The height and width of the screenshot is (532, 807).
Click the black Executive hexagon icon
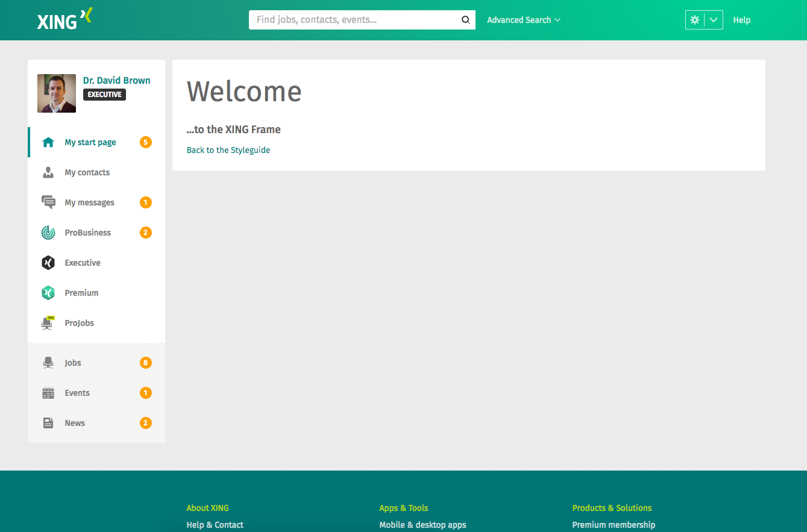48,263
